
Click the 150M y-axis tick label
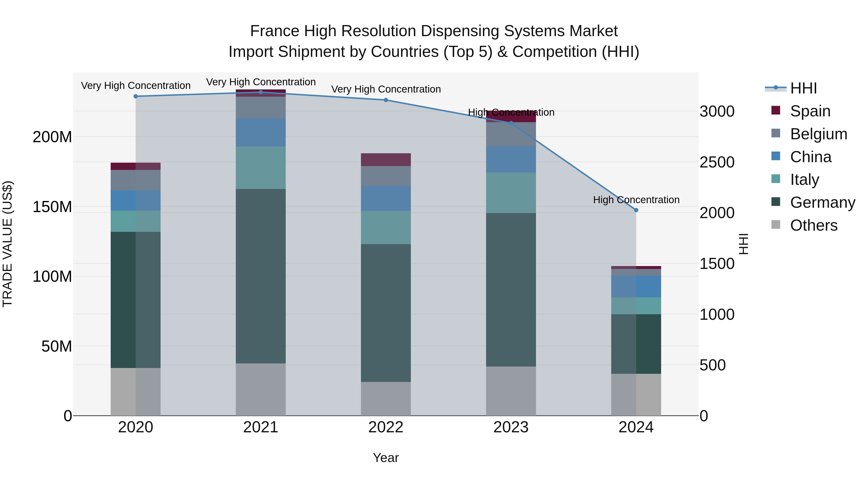point(52,207)
